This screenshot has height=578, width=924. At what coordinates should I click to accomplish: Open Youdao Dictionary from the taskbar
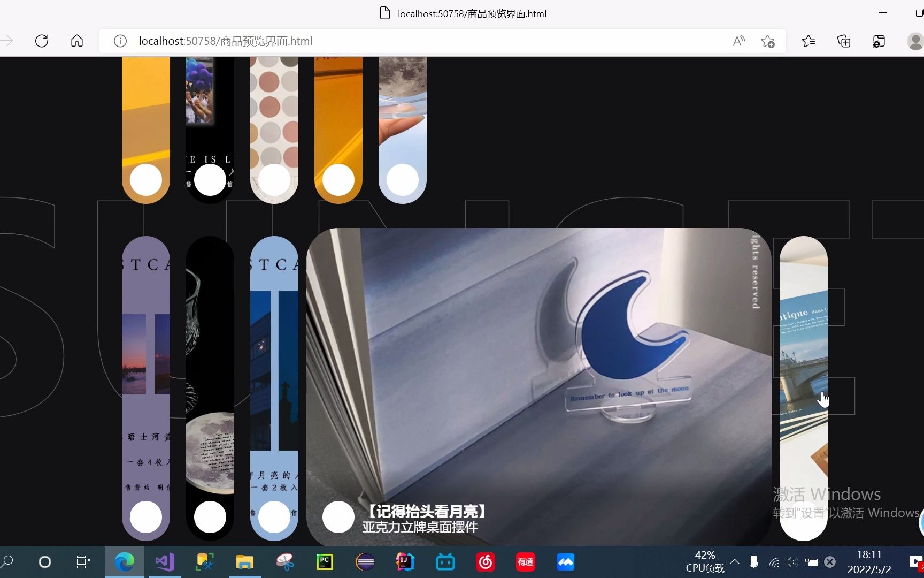pyautogui.click(x=525, y=562)
